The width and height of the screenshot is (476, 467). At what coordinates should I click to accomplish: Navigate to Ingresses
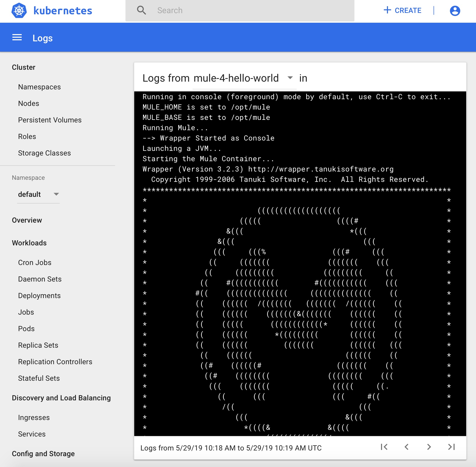coord(34,418)
